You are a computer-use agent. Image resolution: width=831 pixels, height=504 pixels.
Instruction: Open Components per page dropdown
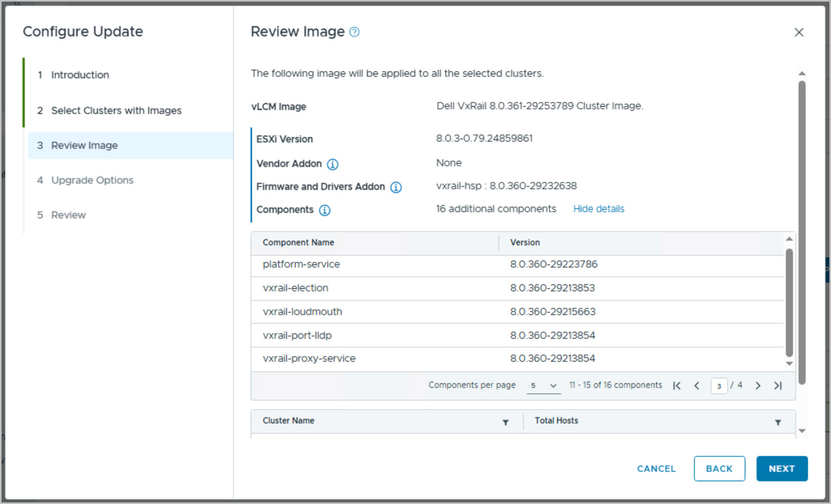543,386
